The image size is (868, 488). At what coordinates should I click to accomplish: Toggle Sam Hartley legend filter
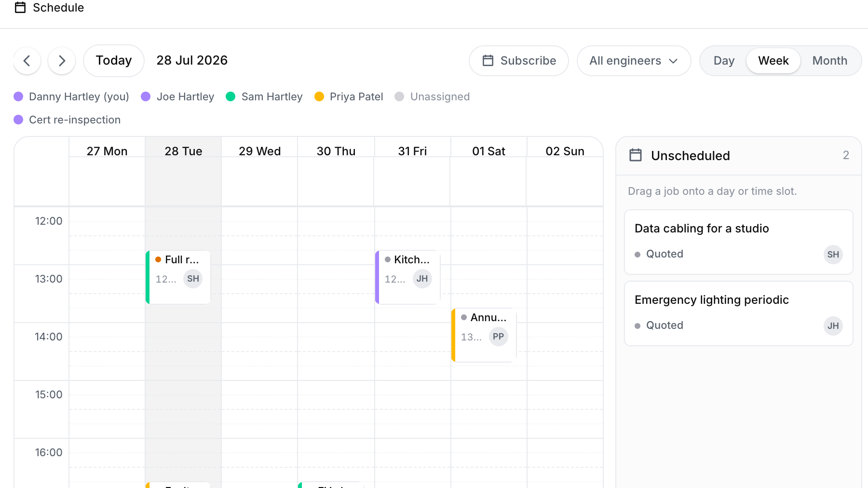264,96
